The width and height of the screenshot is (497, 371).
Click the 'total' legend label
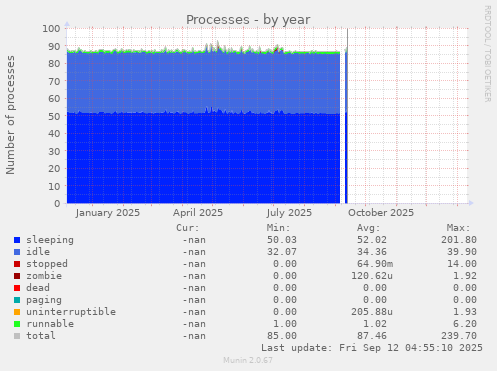41,336
